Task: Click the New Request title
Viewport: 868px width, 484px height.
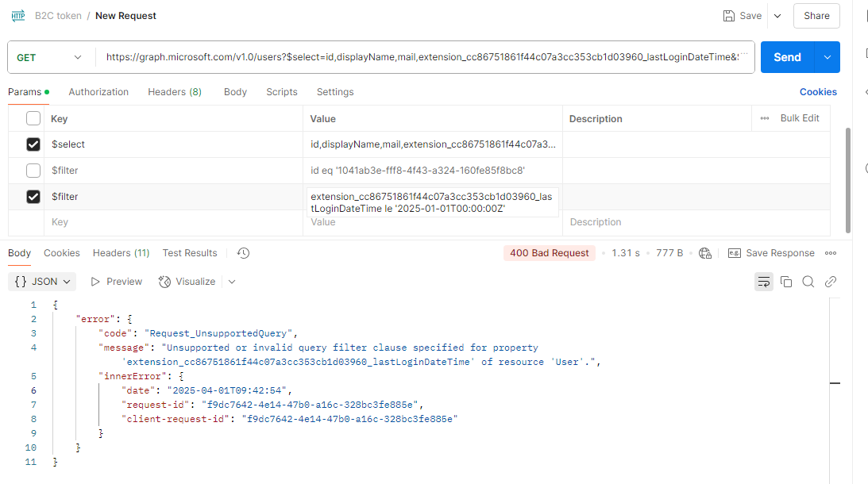Action: (x=125, y=16)
